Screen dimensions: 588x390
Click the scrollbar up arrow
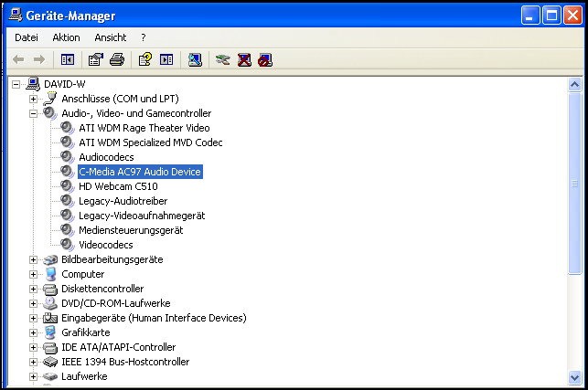click(574, 85)
